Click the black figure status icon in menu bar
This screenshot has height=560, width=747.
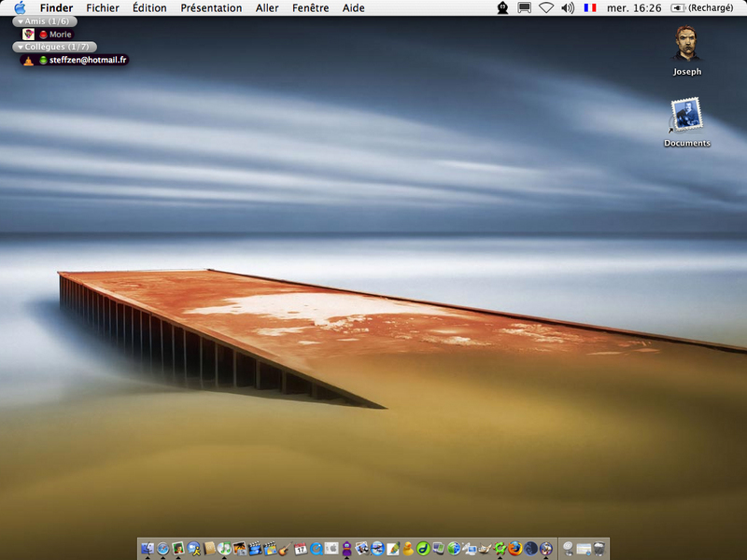click(502, 7)
